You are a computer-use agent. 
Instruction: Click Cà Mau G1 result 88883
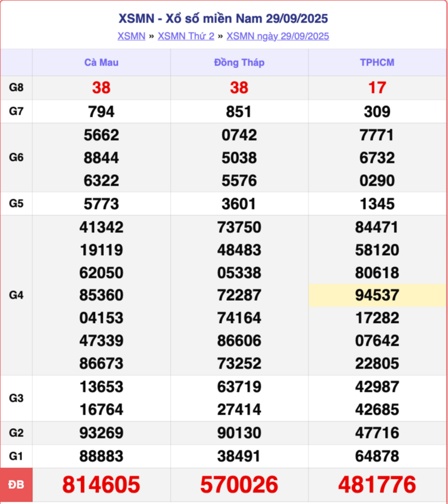pos(101,456)
